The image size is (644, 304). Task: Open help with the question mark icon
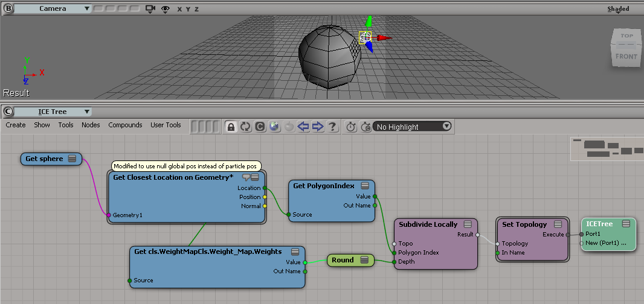coord(332,127)
